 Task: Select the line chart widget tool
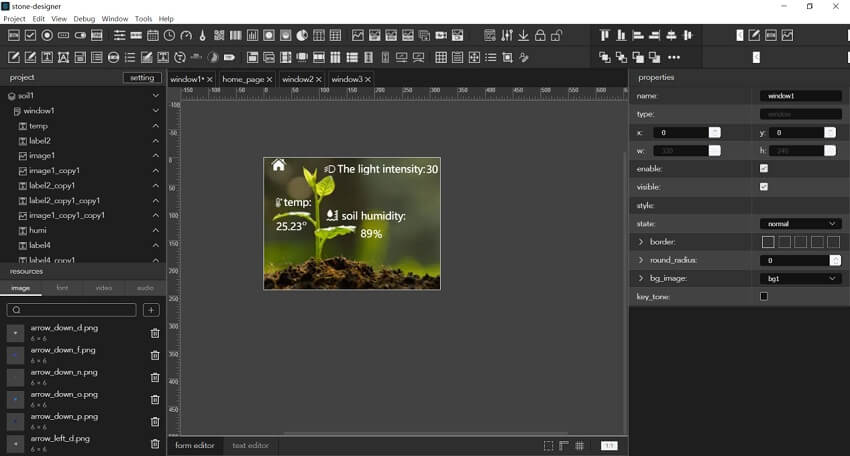pos(358,35)
